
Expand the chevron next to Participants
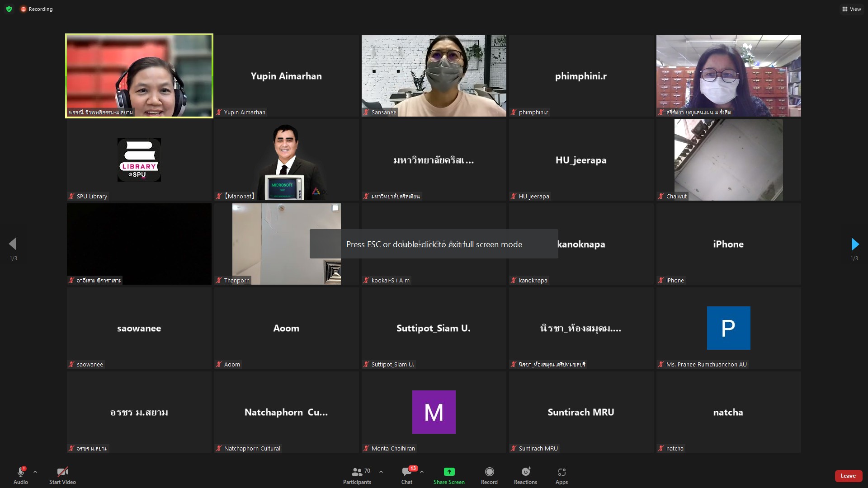pos(381,472)
